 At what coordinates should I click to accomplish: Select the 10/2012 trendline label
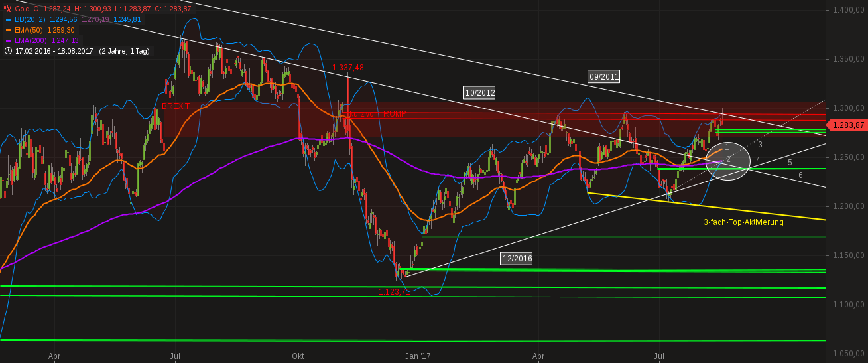[x=479, y=93]
